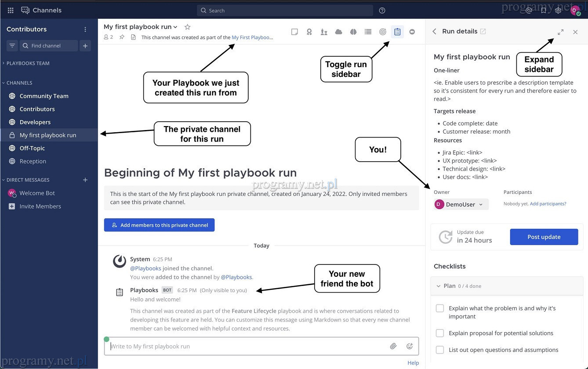This screenshot has height=369, width=588.
Task: Check 'Explain proposal for potential solutions'
Action: [x=440, y=333]
